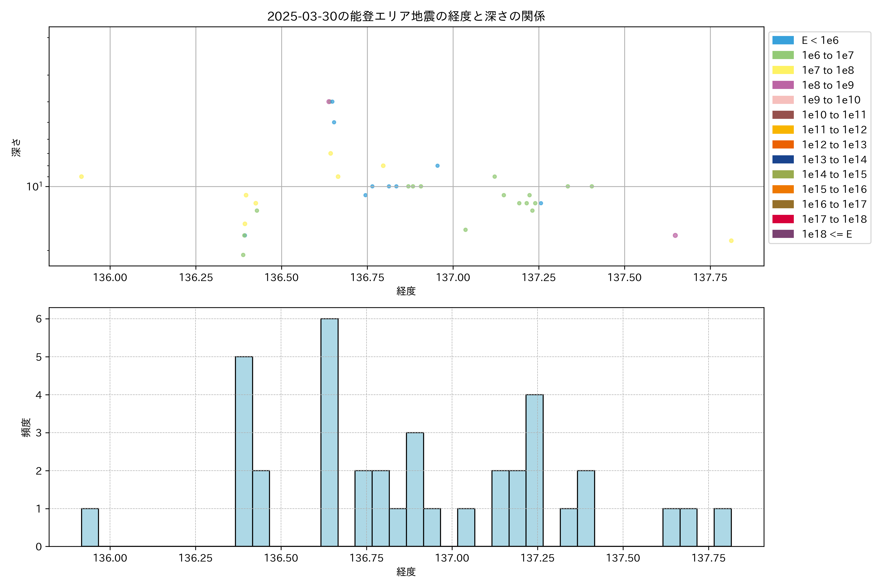Viewport: 882px width, 588px height.
Task: Click the histogram bar with frequency 5
Action: click(x=244, y=452)
